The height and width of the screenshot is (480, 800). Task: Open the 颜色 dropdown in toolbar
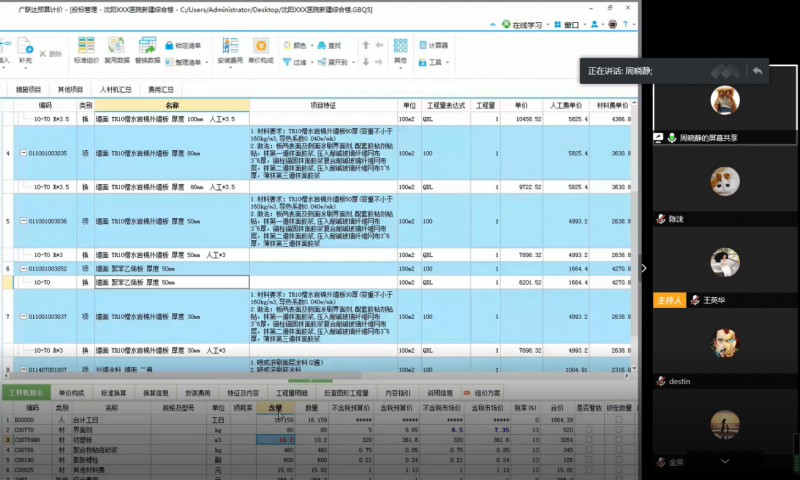click(296, 45)
